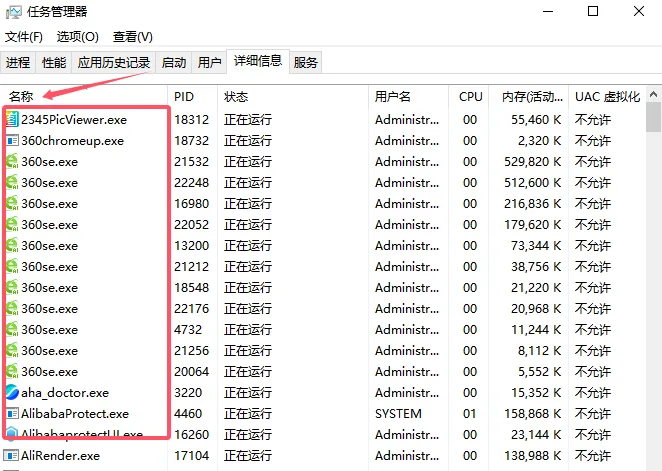Screen dimensions: 662x471
Task: Click the 360se.exe icon with PID 22052
Action: tap(12, 225)
